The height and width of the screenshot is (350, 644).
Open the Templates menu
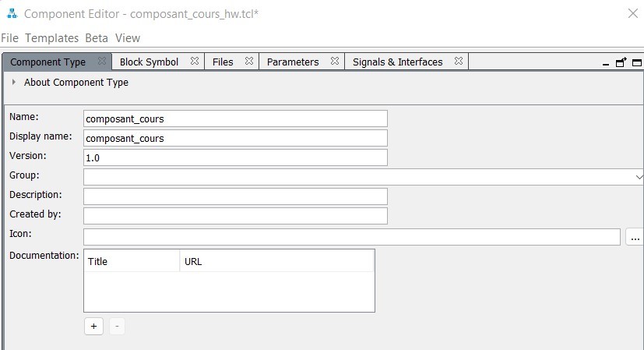pyautogui.click(x=51, y=37)
